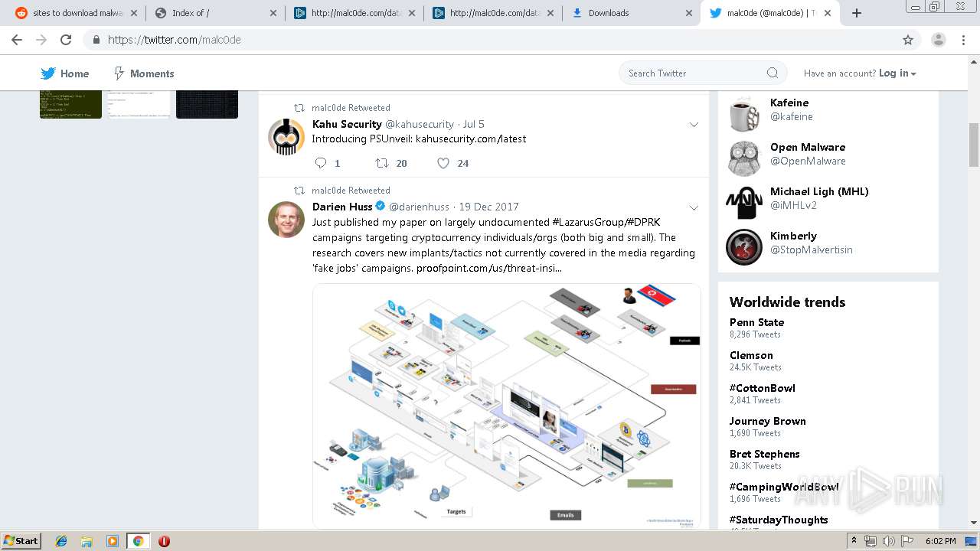Click the Moments lightning bolt icon
Screen dimensions: 980x551
click(x=119, y=73)
